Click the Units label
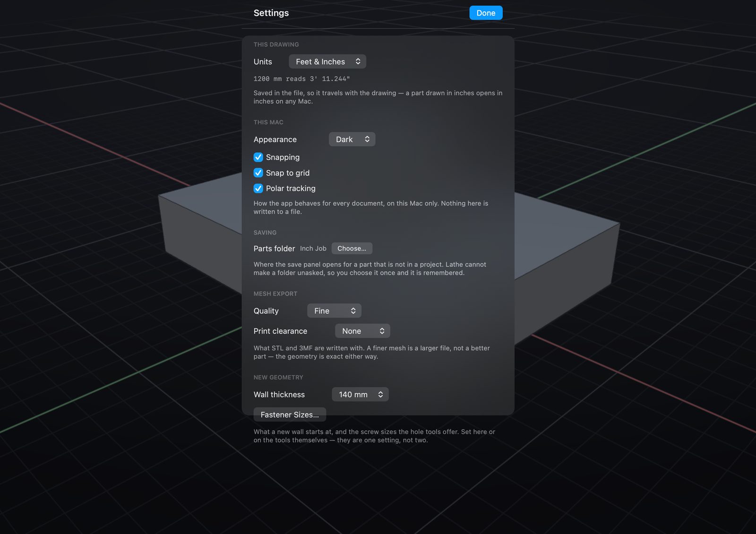This screenshot has width=756, height=534. (x=263, y=62)
